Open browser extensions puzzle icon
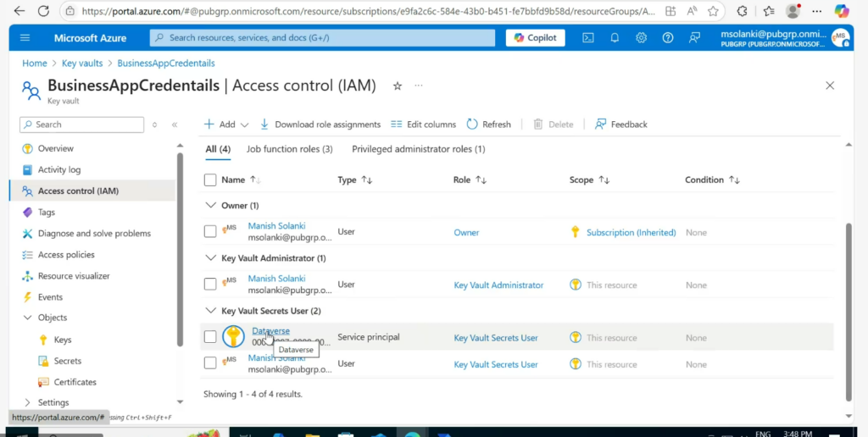The height and width of the screenshot is (437, 868). coord(743,11)
